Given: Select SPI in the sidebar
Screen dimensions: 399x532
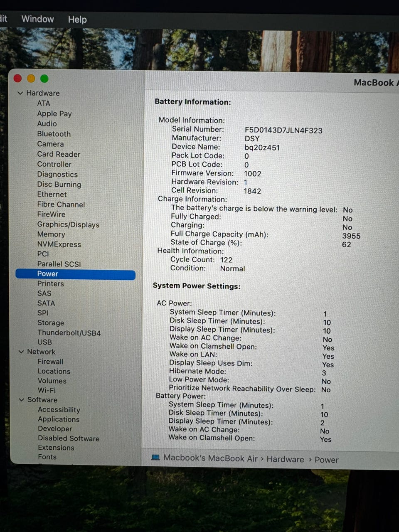Looking at the screenshot, I should click(x=43, y=313).
